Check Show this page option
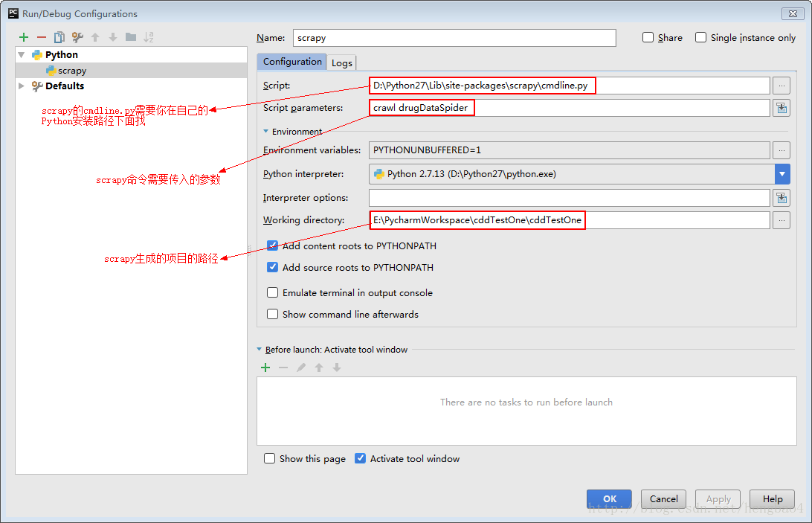This screenshot has width=812, height=523. click(269, 459)
